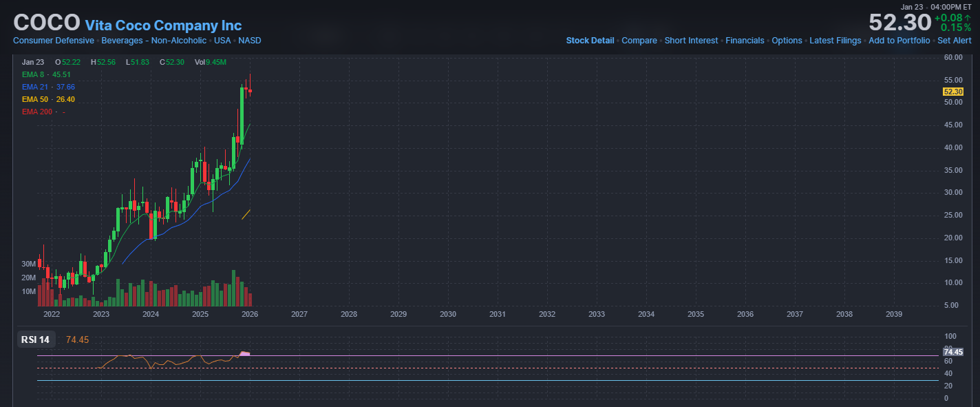980x407 pixels.
Task: Click the large 52.30 last price
Action: coord(899,23)
